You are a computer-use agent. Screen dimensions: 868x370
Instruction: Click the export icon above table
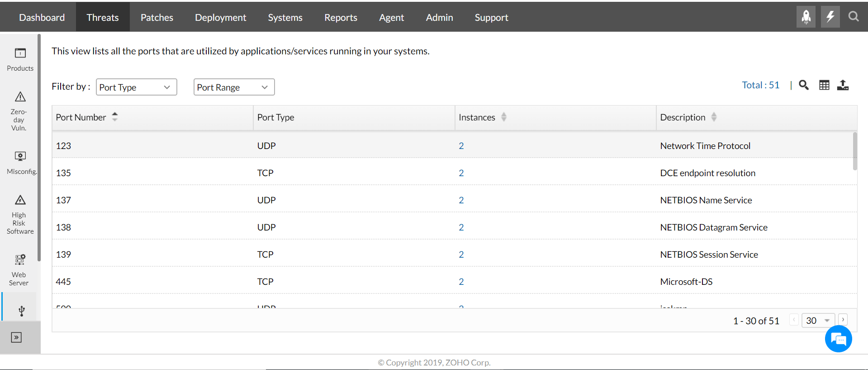click(x=843, y=85)
